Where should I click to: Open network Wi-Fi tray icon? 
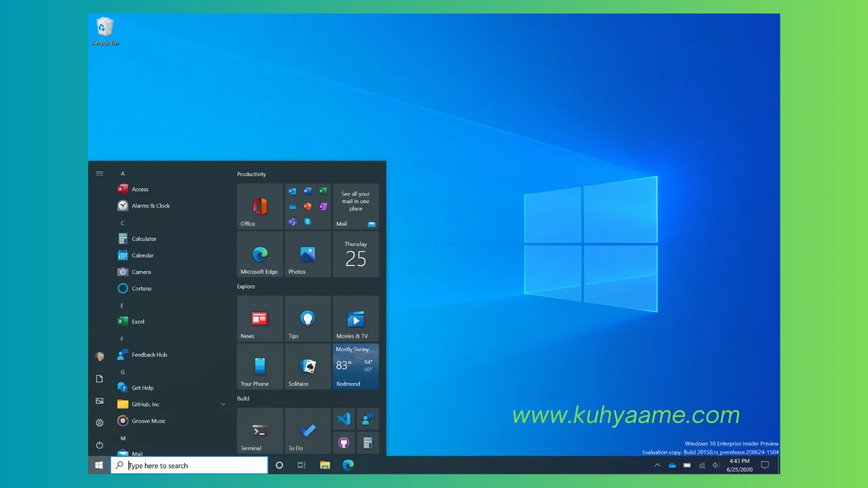coord(702,465)
